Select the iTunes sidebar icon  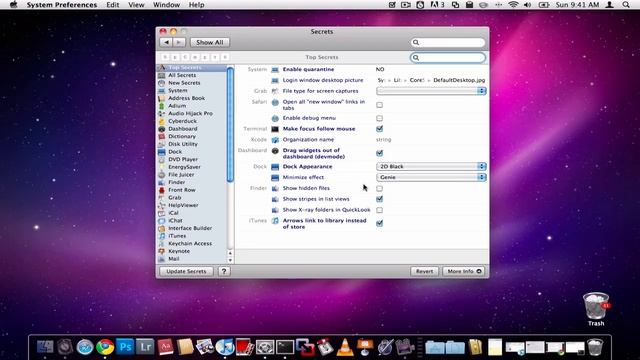(162, 236)
